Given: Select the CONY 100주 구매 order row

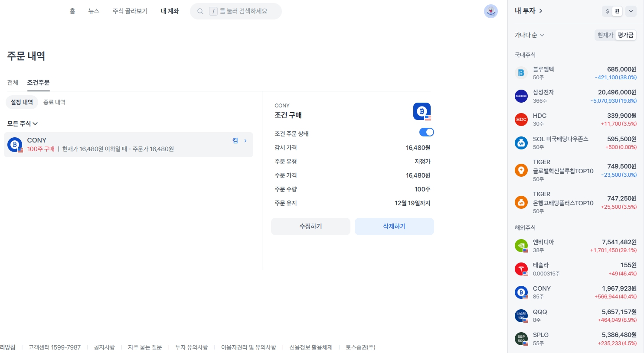Looking at the screenshot, I should pyautogui.click(x=128, y=145).
